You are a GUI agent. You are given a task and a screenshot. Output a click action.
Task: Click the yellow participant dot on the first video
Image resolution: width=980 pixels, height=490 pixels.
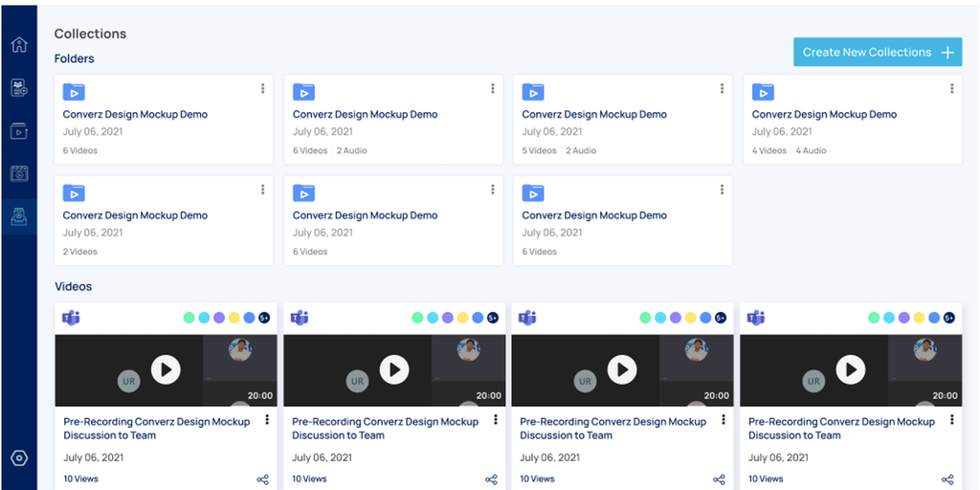(234, 318)
